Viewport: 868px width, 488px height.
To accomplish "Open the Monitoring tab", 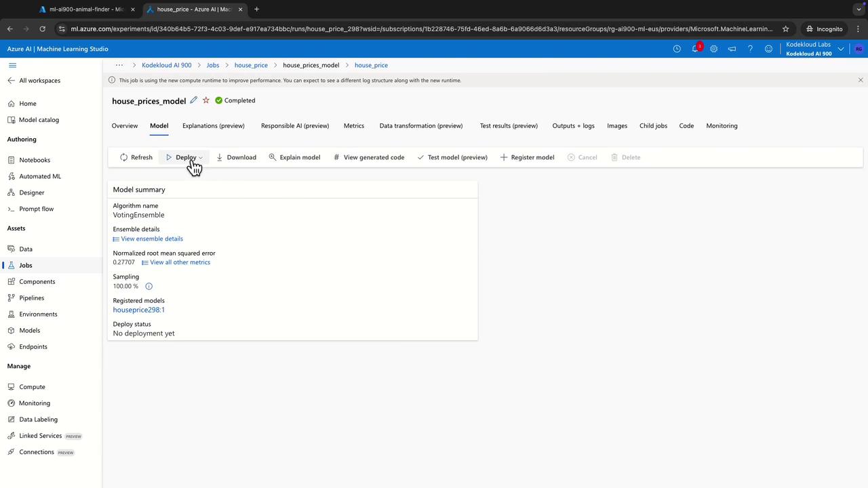I will (722, 125).
